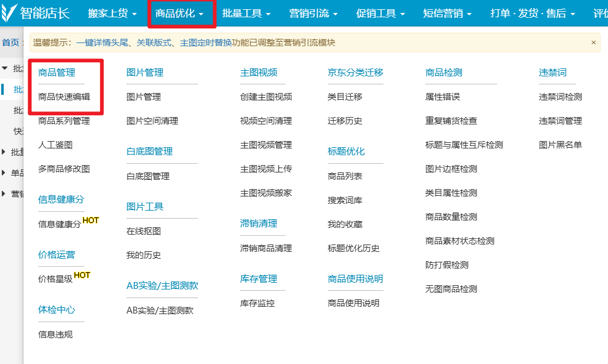Expand the 批量工具 top navigation menu
The image size is (608, 364).
coord(246,14)
